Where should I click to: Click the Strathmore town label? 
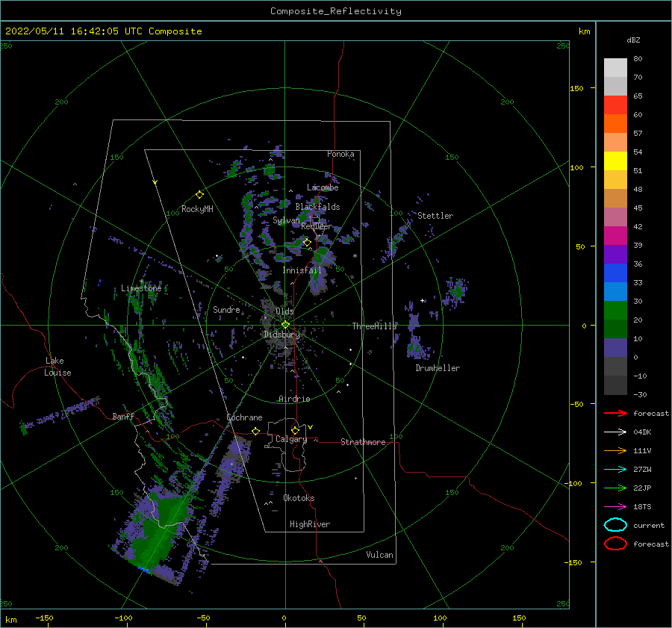point(363,442)
